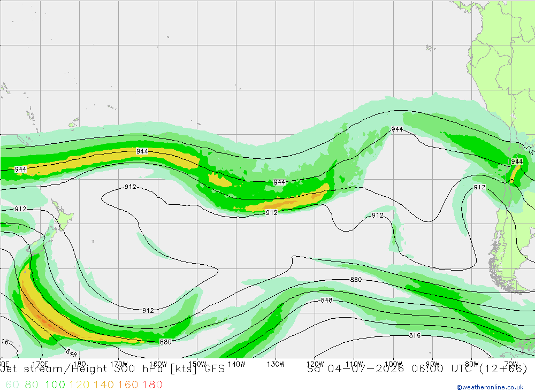This screenshot has width=535, height=392.
Task: Click the weatheronline.co.uk copyright link
Action: point(490,387)
